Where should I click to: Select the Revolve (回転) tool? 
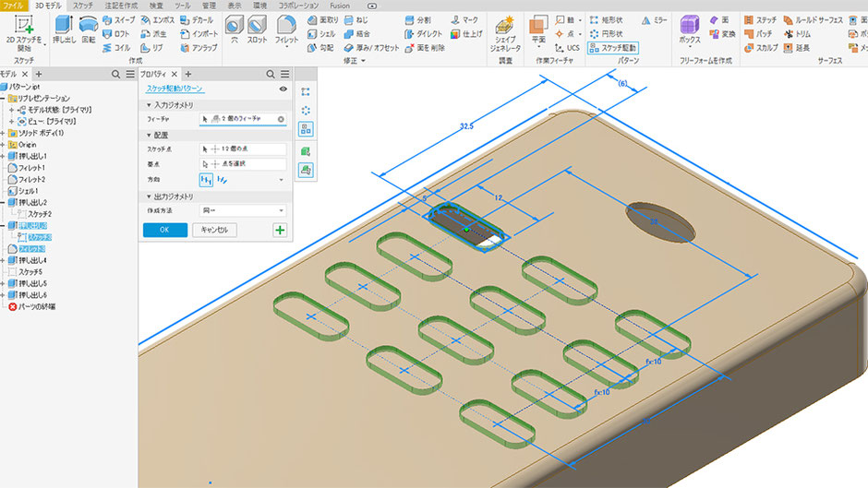89,30
